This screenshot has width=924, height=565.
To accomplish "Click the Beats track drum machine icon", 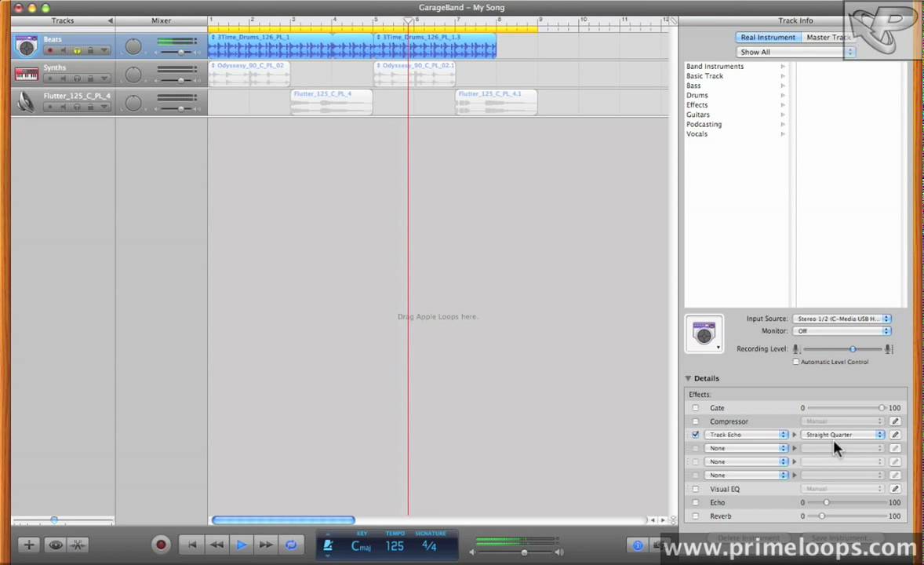I will click(x=27, y=46).
